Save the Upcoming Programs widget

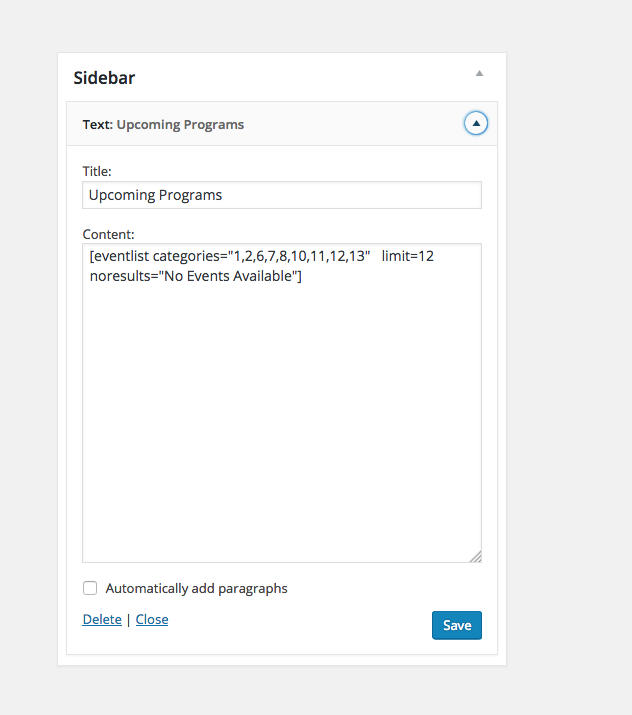[457, 625]
